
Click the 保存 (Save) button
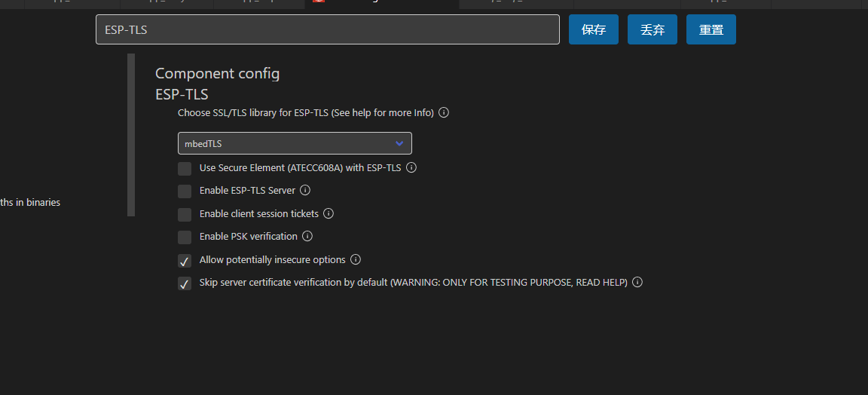tap(594, 29)
